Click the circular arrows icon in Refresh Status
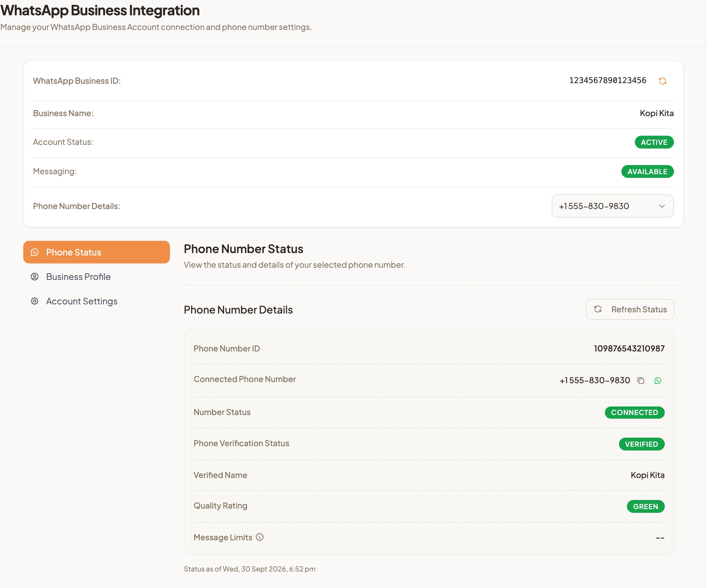 (x=598, y=309)
